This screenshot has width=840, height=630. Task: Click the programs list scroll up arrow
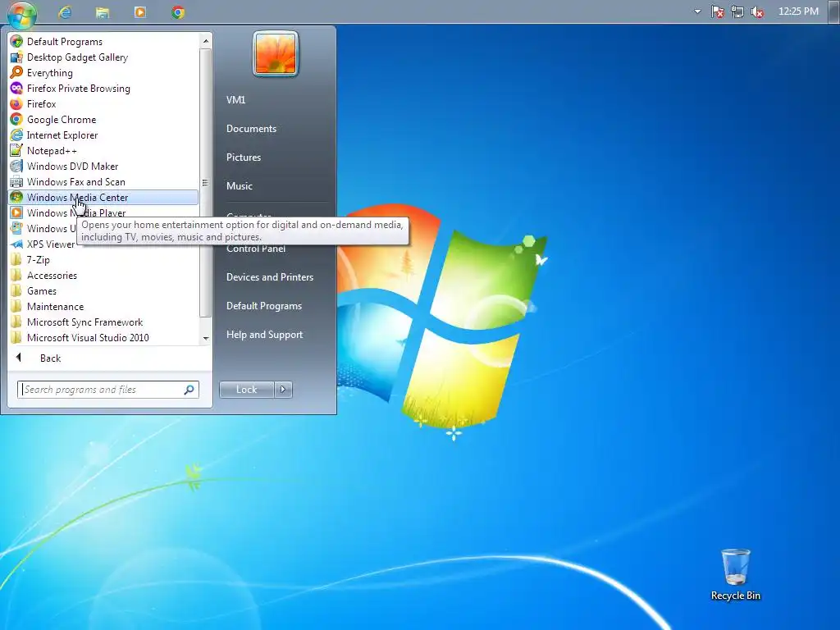pyautogui.click(x=206, y=41)
